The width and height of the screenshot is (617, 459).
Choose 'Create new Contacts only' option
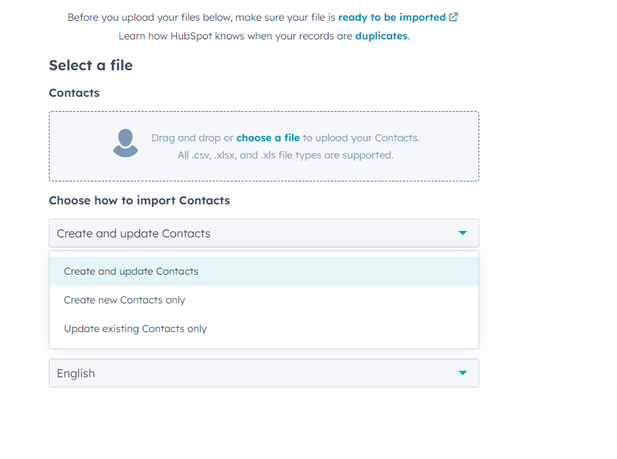pos(124,300)
